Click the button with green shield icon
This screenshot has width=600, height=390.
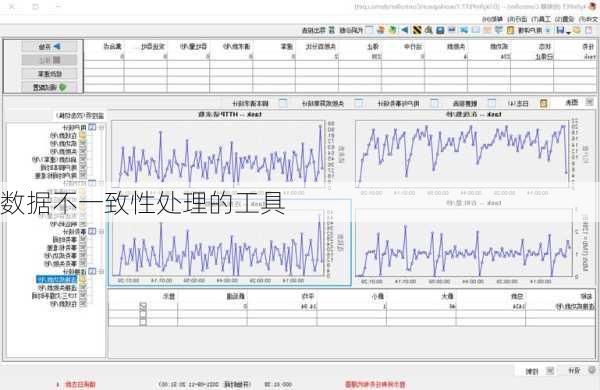coord(49,87)
